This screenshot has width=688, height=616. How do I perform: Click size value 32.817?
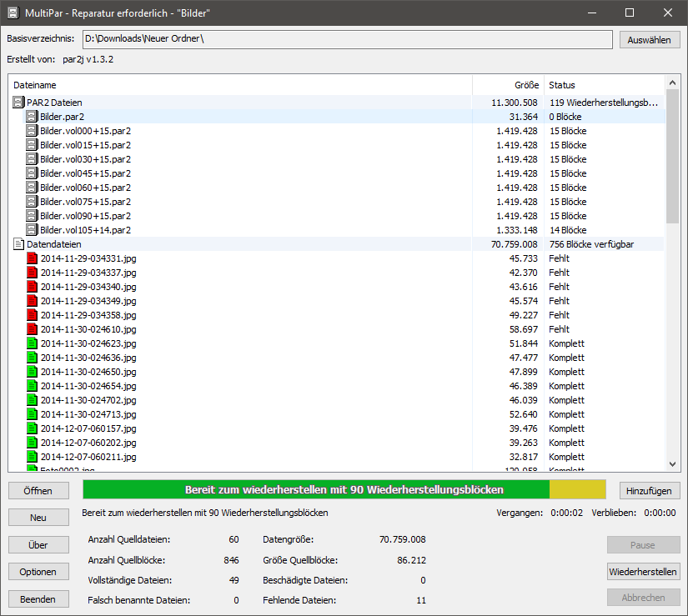click(x=524, y=457)
